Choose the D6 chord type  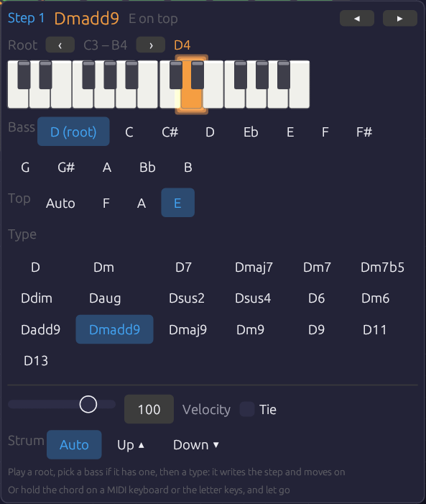(317, 298)
